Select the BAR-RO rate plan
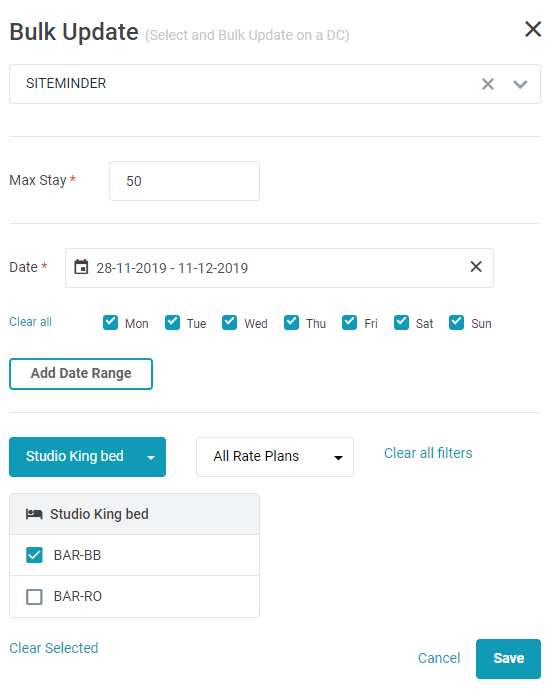 point(34,596)
